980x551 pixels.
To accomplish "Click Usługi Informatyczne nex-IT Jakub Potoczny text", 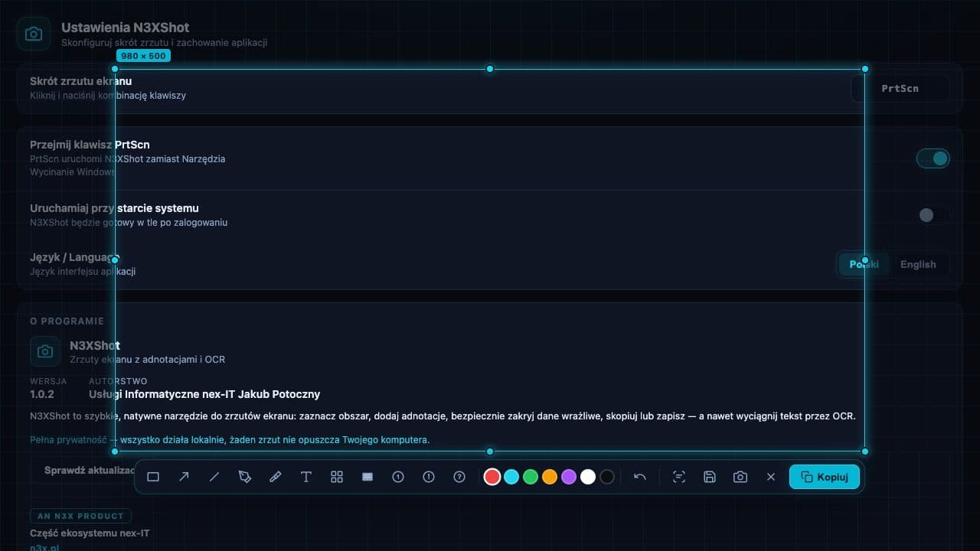I will tap(204, 394).
